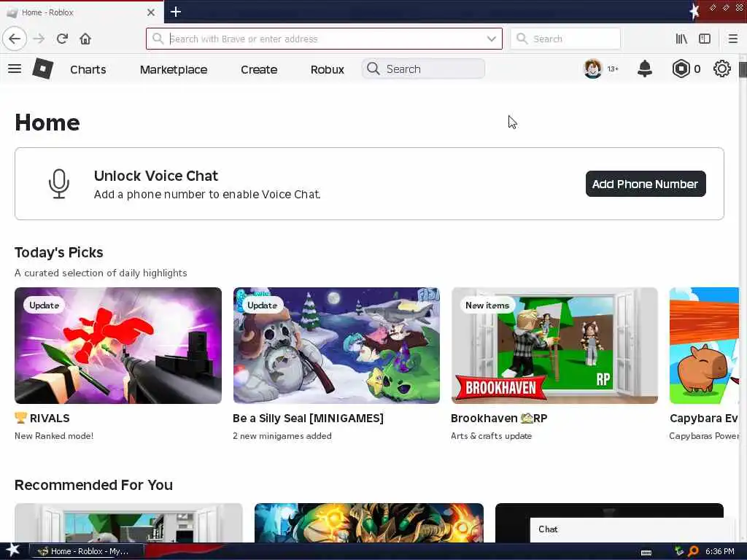Click the 6:36 PM taskbar clock
Viewport: 747px width, 560px height.
pos(720,551)
